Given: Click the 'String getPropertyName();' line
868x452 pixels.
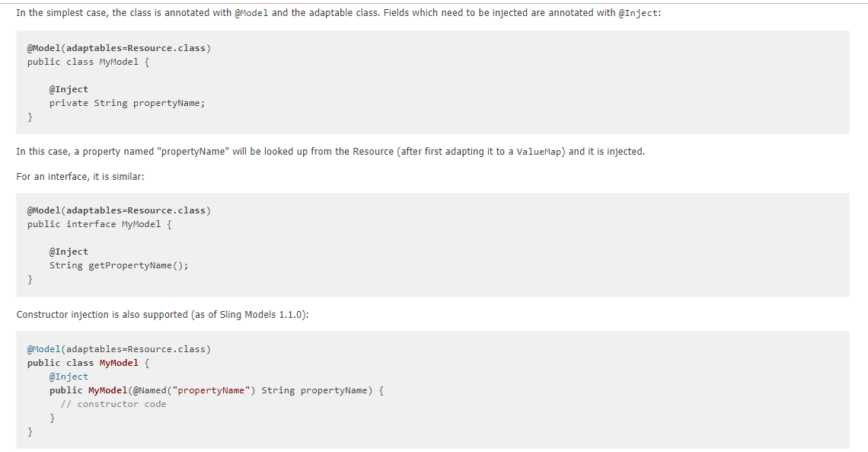Looking at the screenshot, I should (119, 265).
